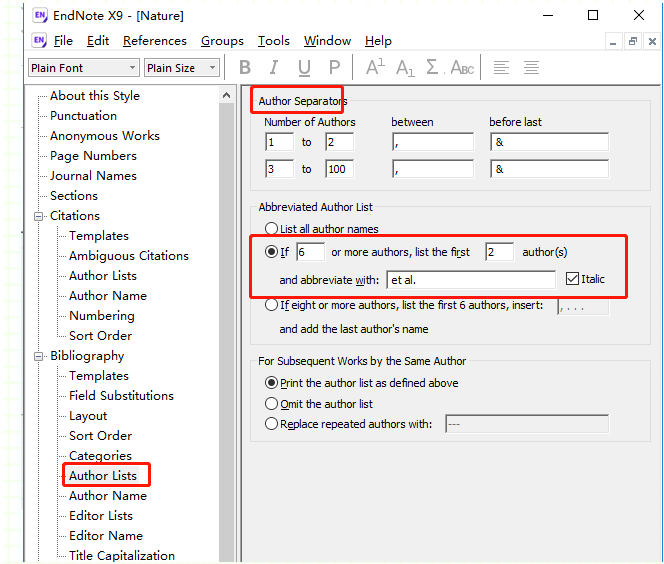Click the 'If 6' author count field
The height and width of the screenshot is (564, 664).
point(310,252)
